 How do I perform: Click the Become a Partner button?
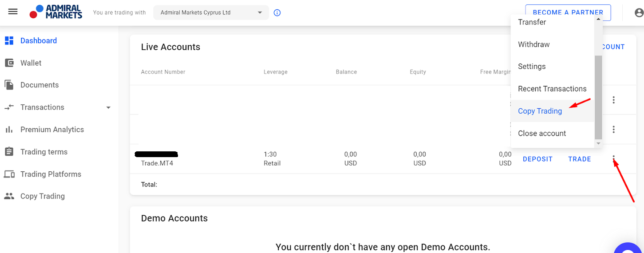pos(568,12)
